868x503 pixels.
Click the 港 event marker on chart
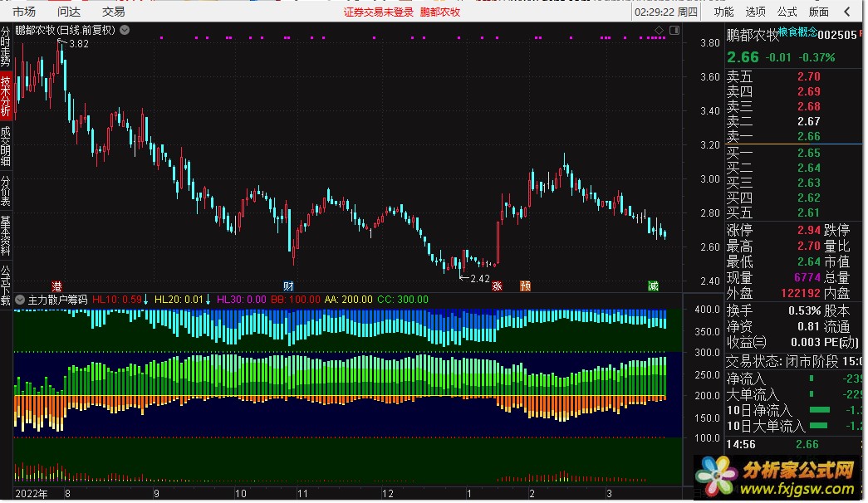pyautogui.click(x=56, y=286)
